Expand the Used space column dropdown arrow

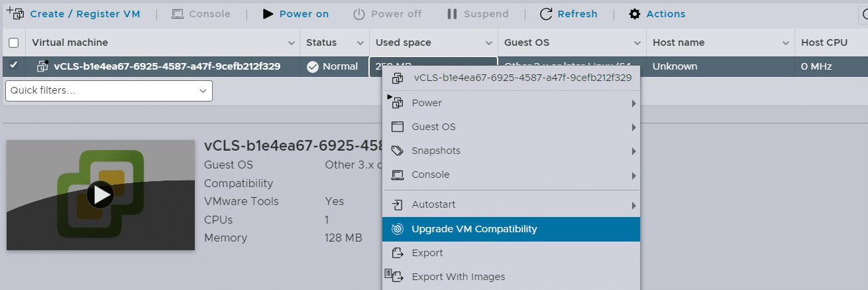coord(490,42)
